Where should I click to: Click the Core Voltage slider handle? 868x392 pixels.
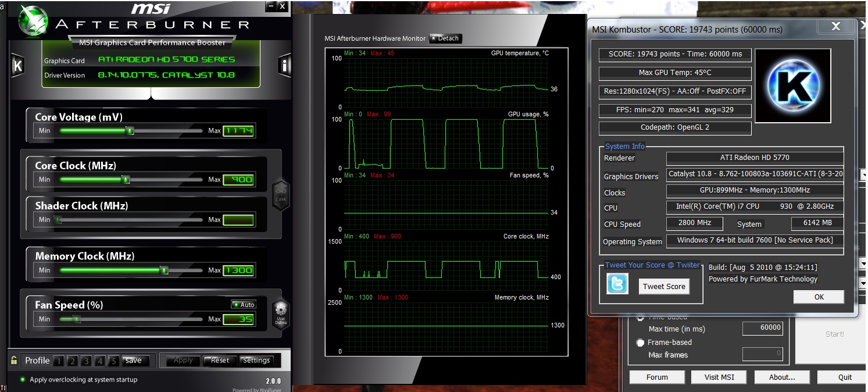point(130,131)
